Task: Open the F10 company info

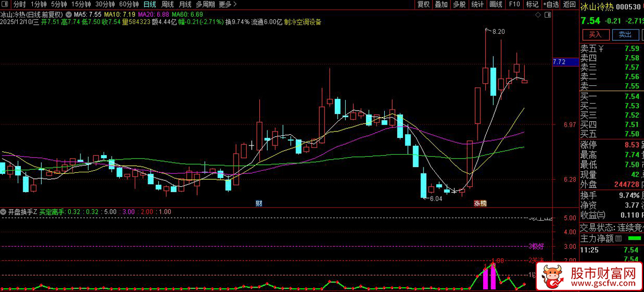Action: click(x=514, y=4)
